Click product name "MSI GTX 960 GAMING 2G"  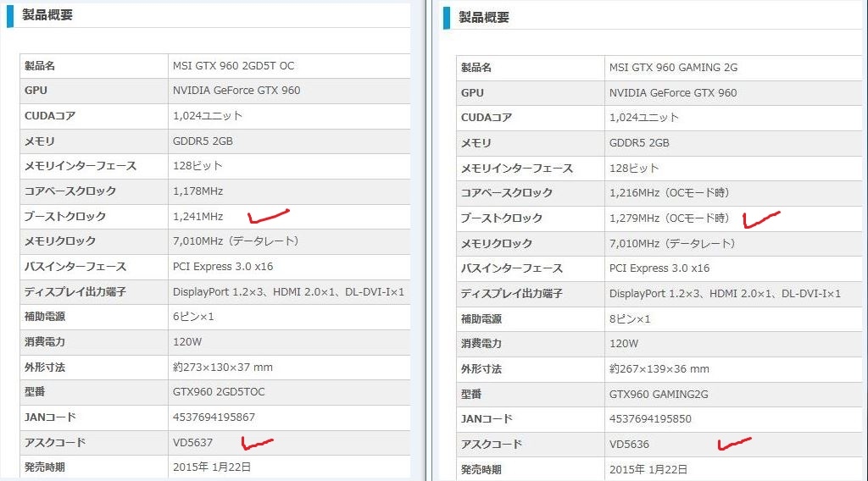point(673,68)
